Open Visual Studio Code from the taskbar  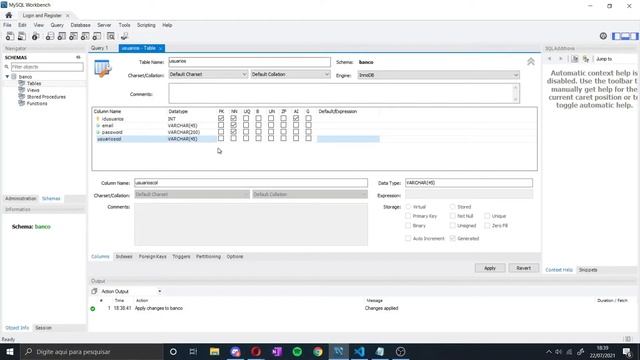pyautogui.click(x=359, y=351)
